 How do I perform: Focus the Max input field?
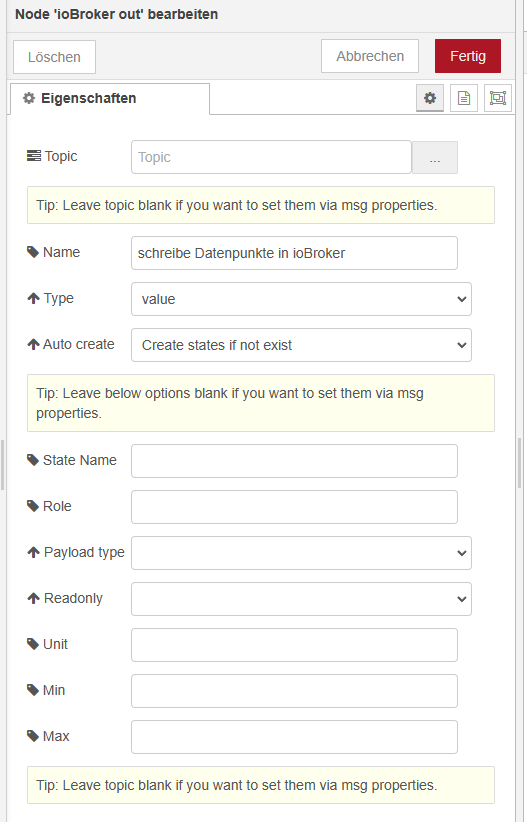point(294,738)
